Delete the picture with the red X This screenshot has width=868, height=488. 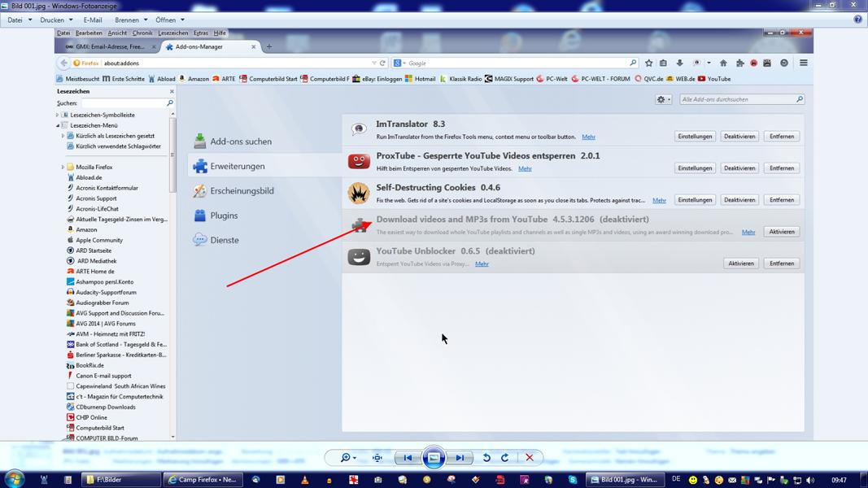click(x=530, y=458)
